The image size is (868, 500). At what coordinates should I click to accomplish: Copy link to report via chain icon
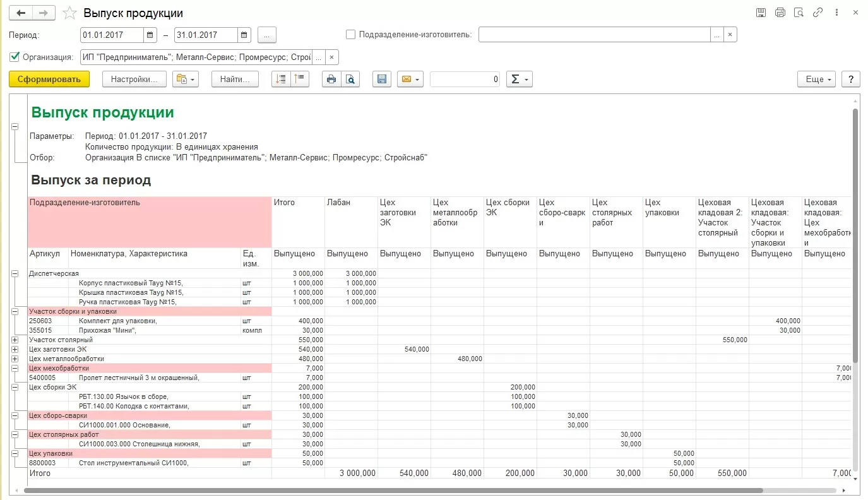817,13
